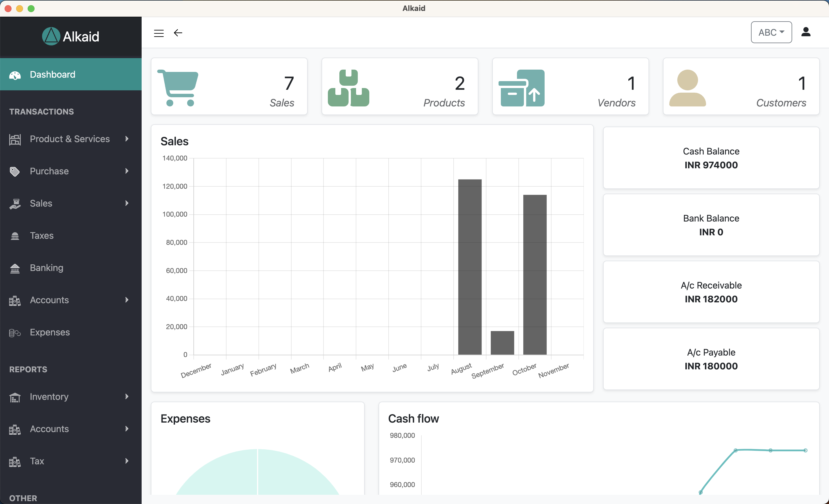Screen dimensions: 829x504
Task: Click the Vendors box upload icon
Action: (x=522, y=88)
